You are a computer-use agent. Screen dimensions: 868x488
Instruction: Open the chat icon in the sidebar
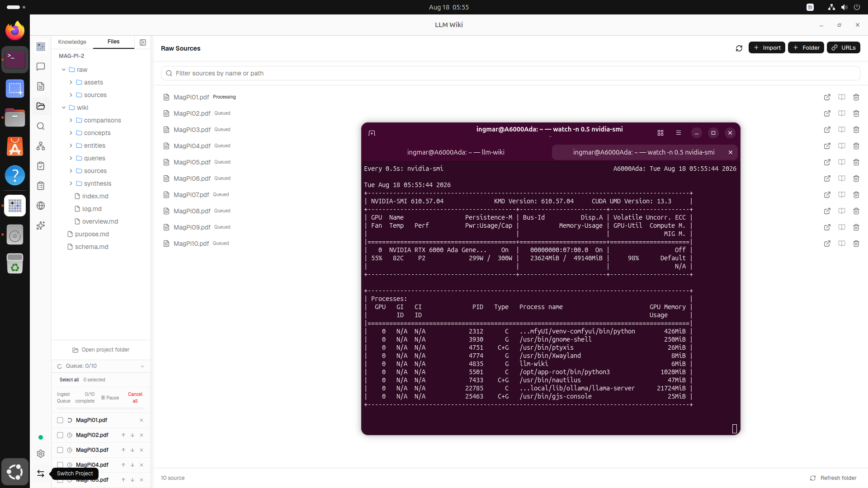click(x=41, y=67)
